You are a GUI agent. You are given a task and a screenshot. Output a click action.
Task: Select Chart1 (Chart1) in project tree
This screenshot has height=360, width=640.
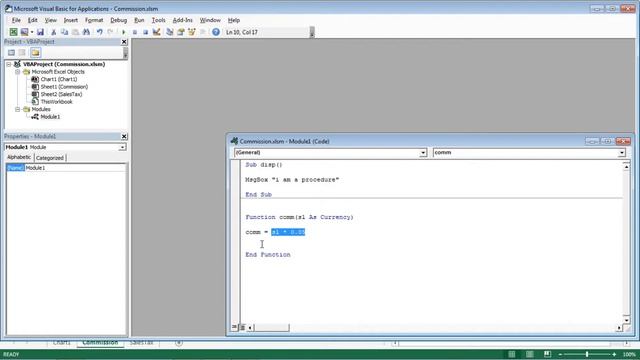(58, 79)
